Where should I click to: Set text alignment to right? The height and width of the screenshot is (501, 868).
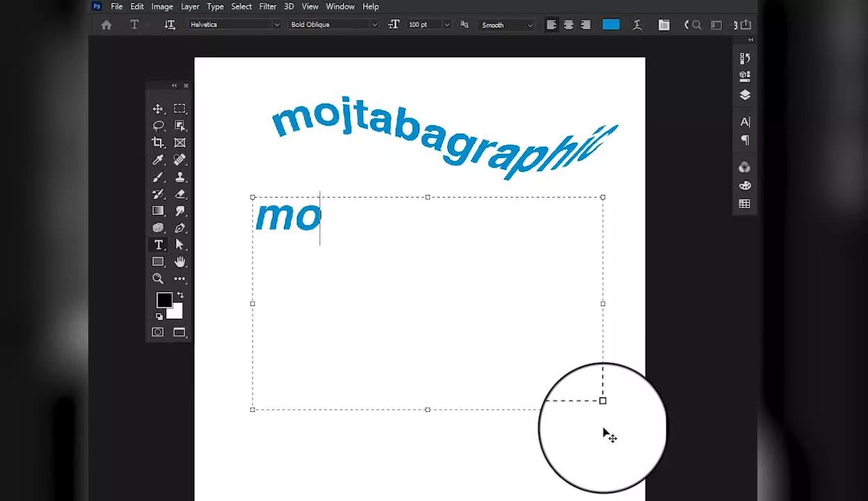[586, 25]
